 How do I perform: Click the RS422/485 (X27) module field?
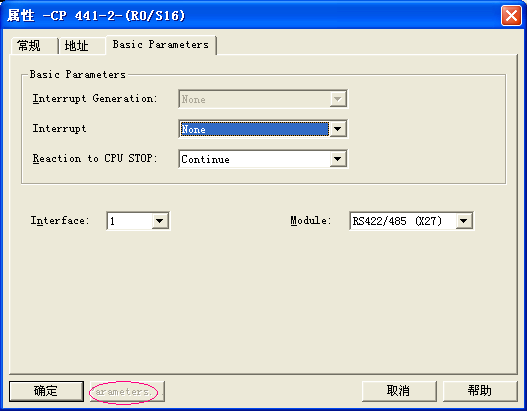(403, 221)
